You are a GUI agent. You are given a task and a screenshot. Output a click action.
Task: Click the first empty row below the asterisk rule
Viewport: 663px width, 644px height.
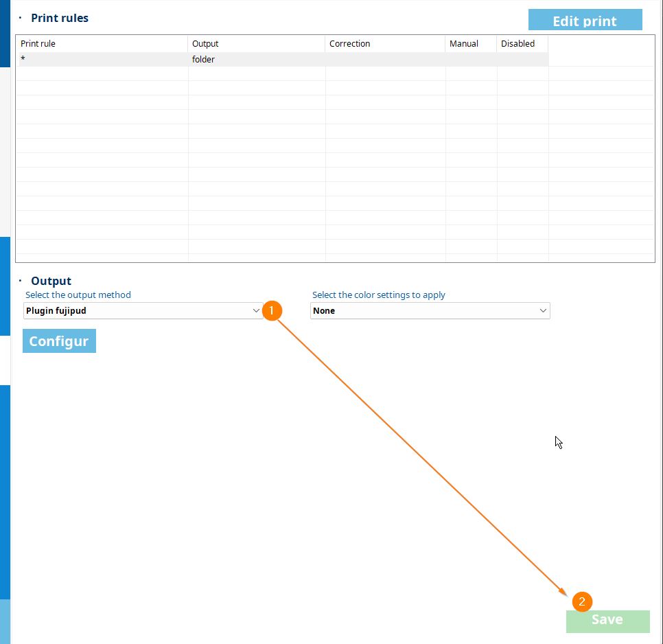click(x=102, y=74)
